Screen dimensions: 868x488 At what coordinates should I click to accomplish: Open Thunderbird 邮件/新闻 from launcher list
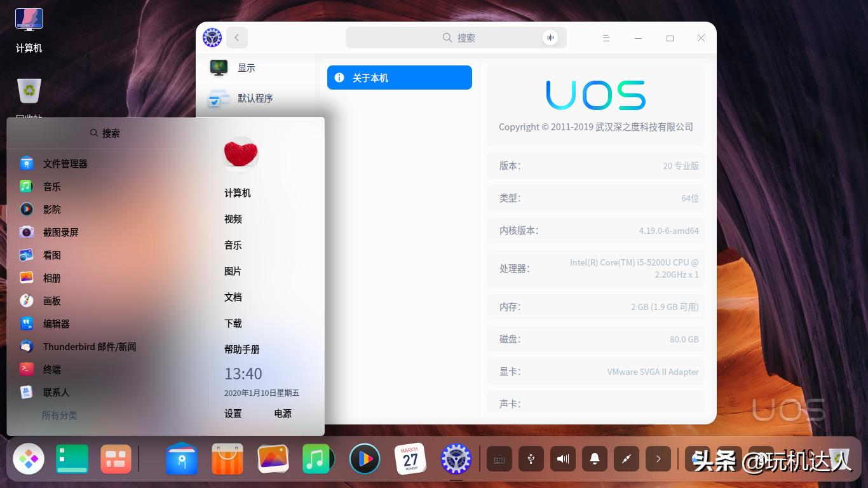point(89,346)
